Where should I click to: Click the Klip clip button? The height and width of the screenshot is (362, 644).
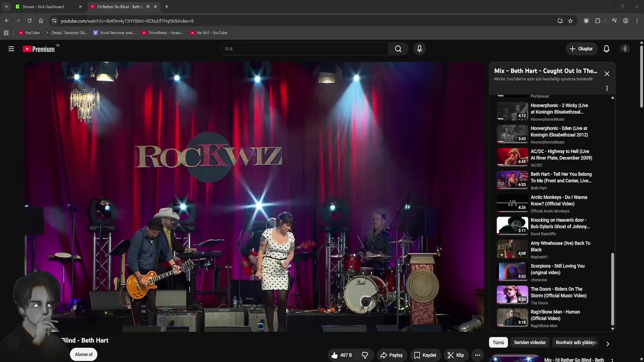(456, 355)
